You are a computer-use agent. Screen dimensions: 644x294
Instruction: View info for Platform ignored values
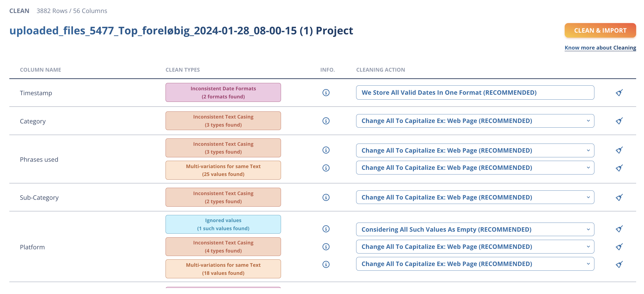tap(326, 229)
